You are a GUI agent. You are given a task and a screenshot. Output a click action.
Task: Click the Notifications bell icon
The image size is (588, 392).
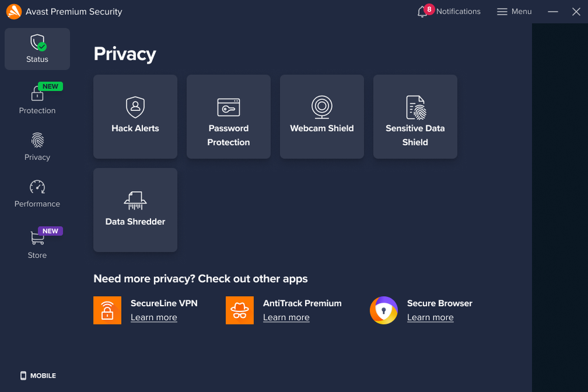coord(422,12)
